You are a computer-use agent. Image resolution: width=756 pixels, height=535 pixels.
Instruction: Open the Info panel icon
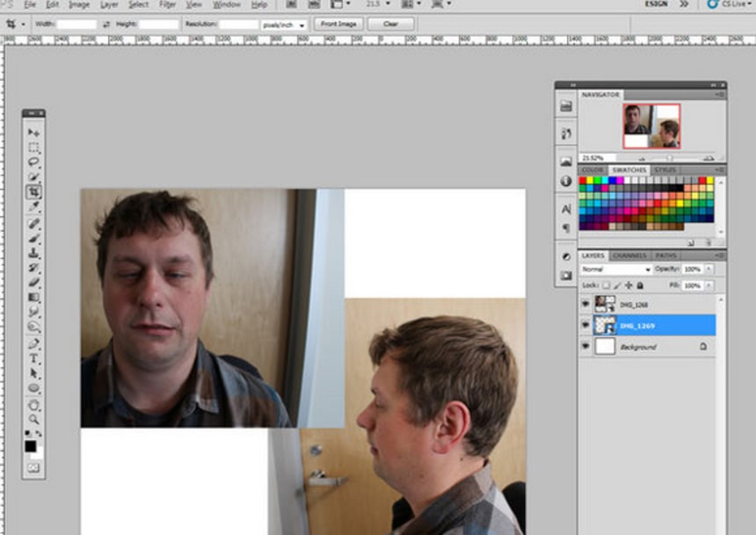[566, 181]
